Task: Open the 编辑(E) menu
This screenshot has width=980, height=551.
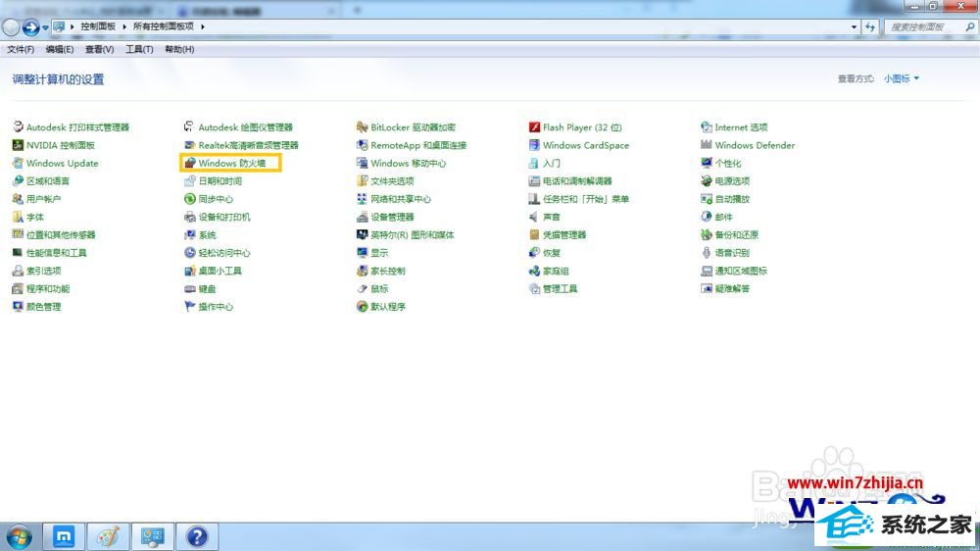Action: coord(60,49)
